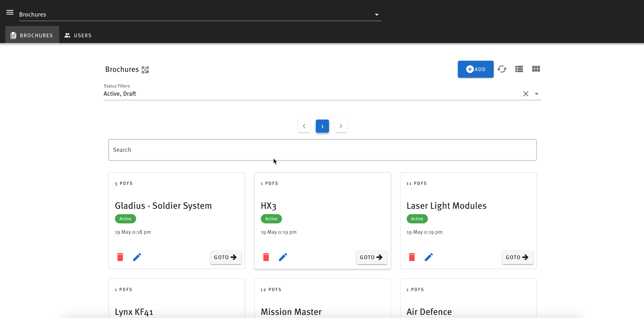Clear the Status Filters selection
The height and width of the screenshot is (318, 644).
526,94
